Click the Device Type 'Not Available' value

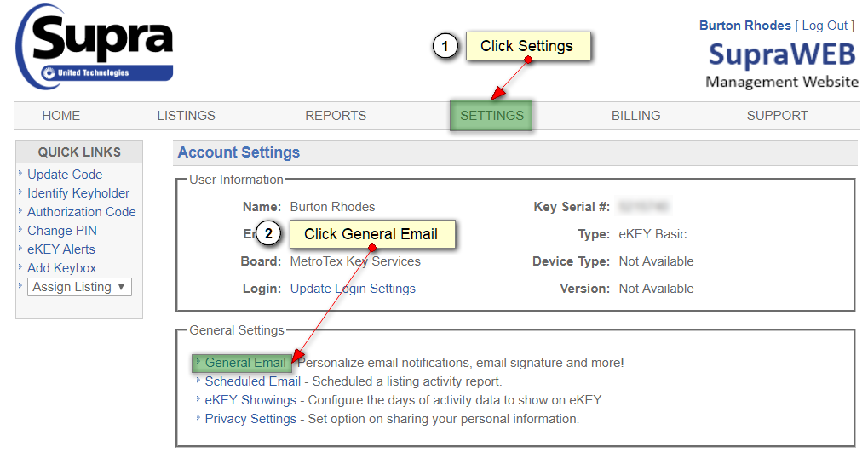[x=656, y=261]
